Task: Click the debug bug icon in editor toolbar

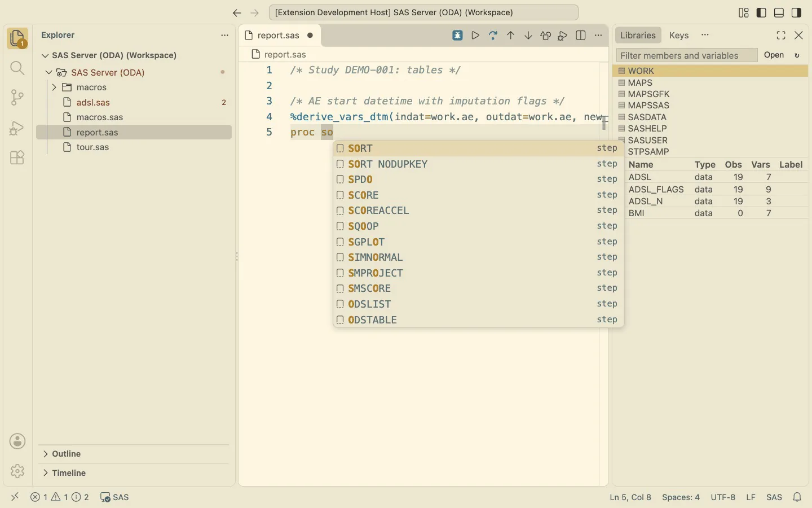Action: coord(458,36)
